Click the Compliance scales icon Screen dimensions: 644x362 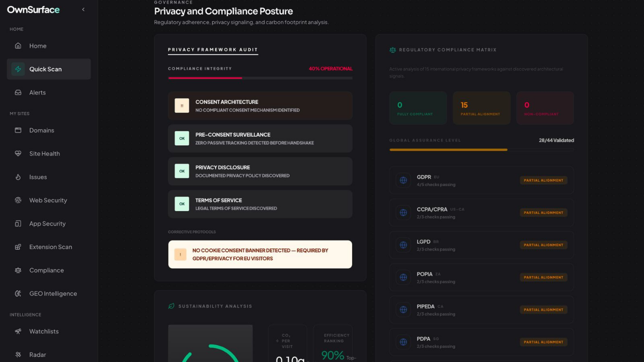18,270
